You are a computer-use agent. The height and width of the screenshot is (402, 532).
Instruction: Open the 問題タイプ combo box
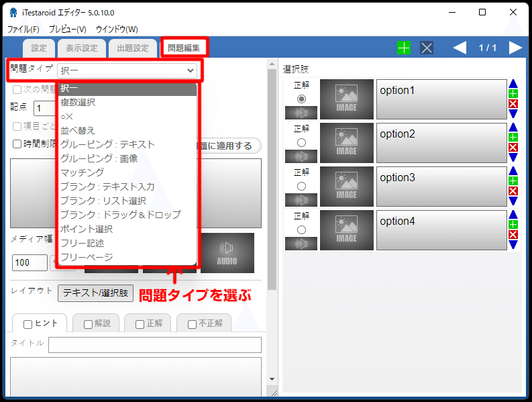pyautogui.click(x=127, y=70)
